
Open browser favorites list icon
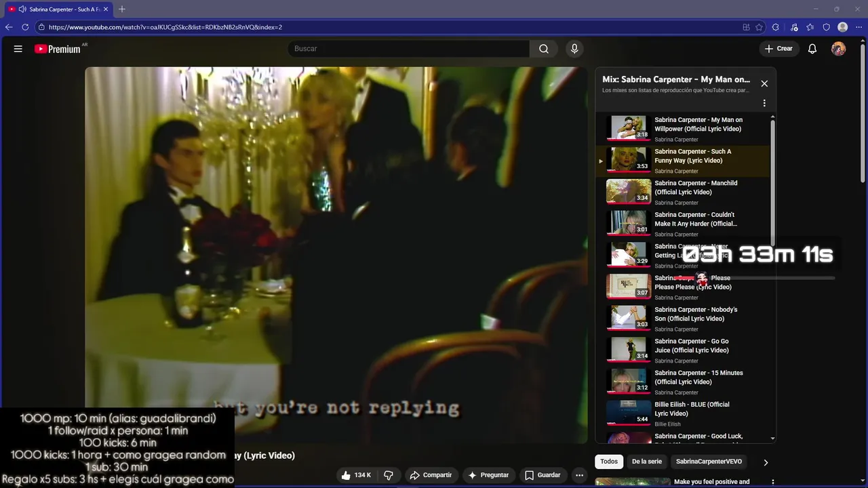point(810,27)
